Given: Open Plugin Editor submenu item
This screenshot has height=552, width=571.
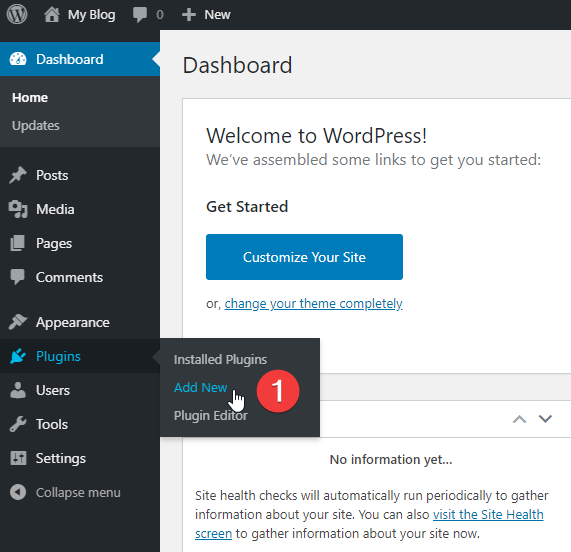Looking at the screenshot, I should pos(210,415).
